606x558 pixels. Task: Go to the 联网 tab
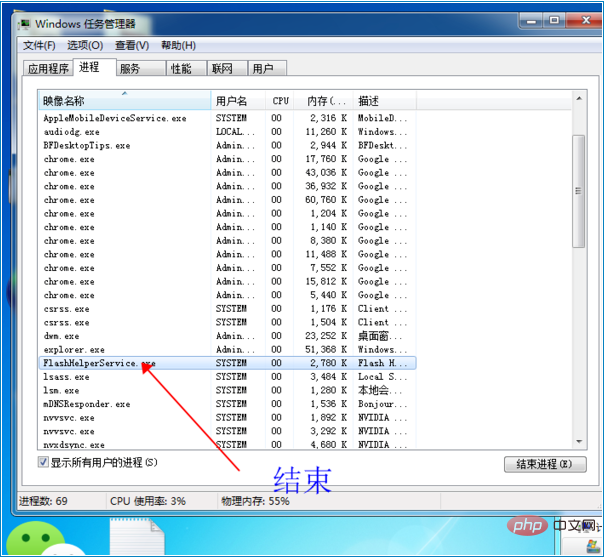coord(227,68)
